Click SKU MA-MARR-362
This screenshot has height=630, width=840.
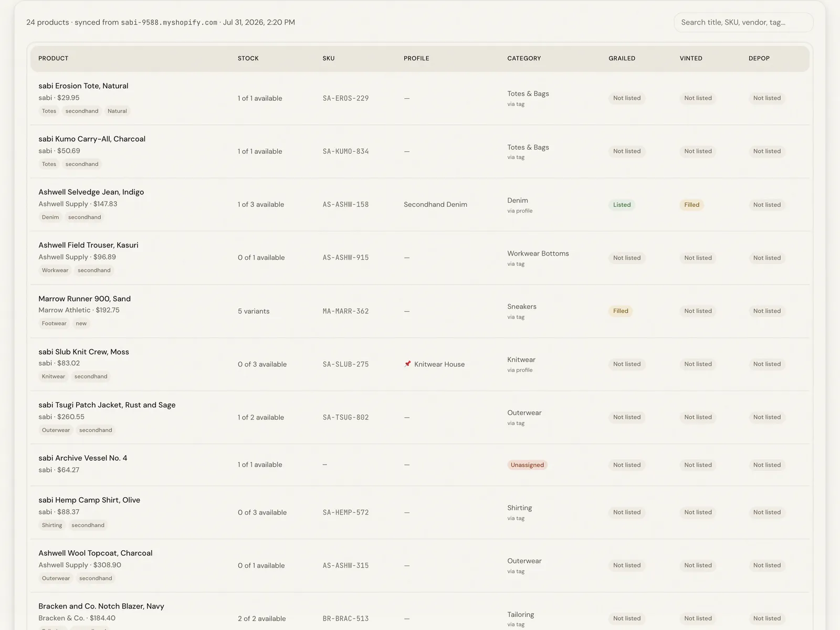(x=345, y=311)
